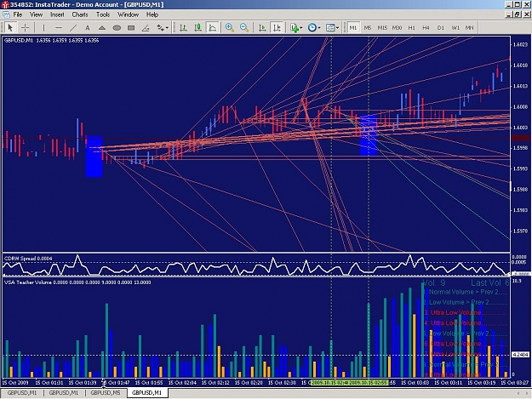Click the 1.6023 price scale label

point(520,44)
